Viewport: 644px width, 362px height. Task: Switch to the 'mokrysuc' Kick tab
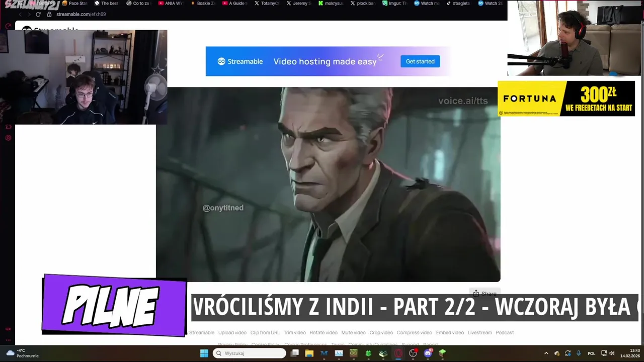pos(331,4)
